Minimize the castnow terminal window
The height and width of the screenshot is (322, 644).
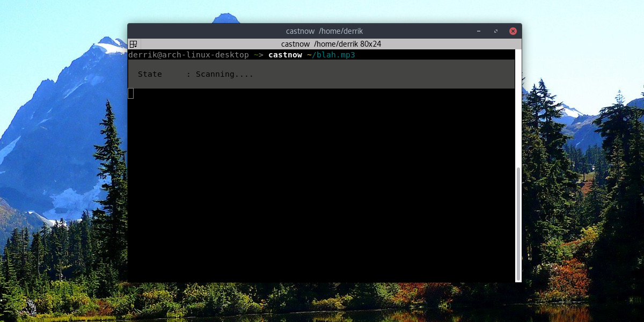479,31
